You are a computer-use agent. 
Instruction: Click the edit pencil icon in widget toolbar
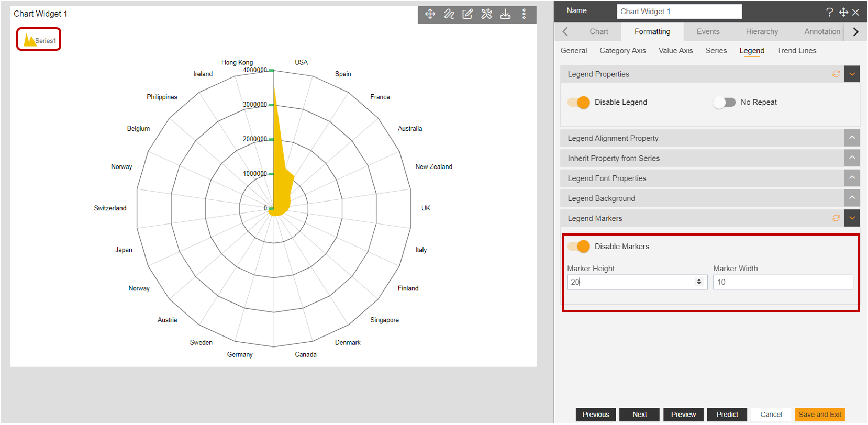pyautogui.click(x=468, y=14)
